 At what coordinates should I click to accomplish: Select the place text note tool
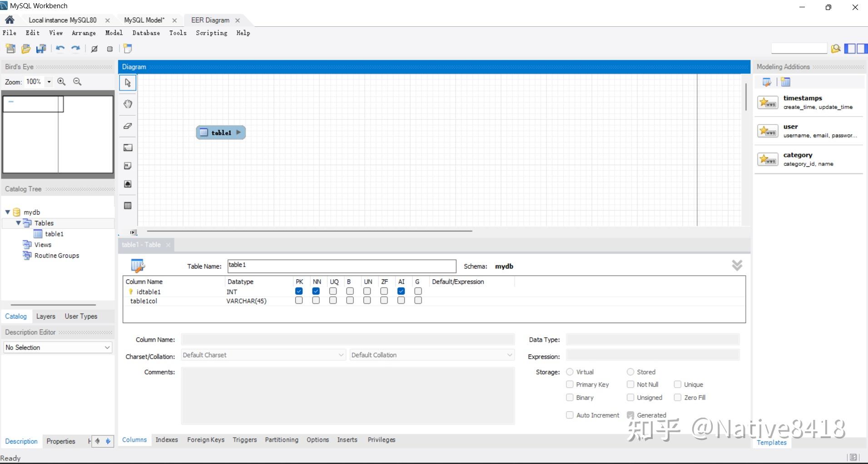[128, 165]
